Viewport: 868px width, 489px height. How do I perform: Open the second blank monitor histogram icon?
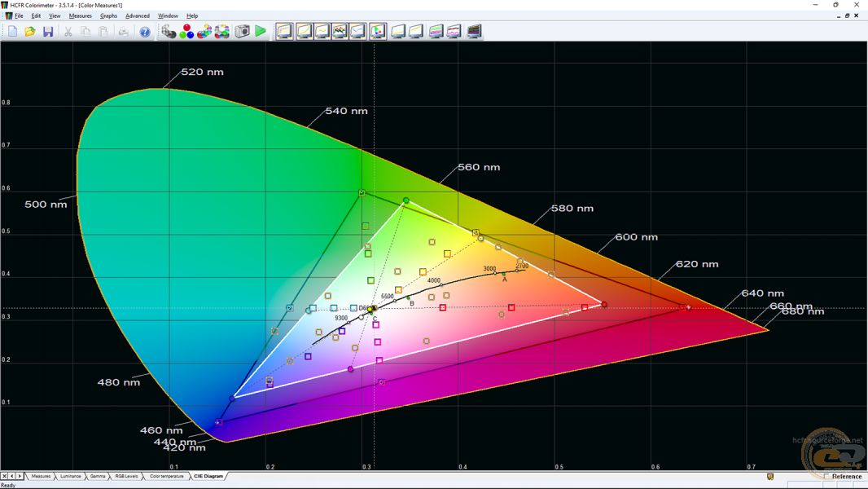[416, 32]
